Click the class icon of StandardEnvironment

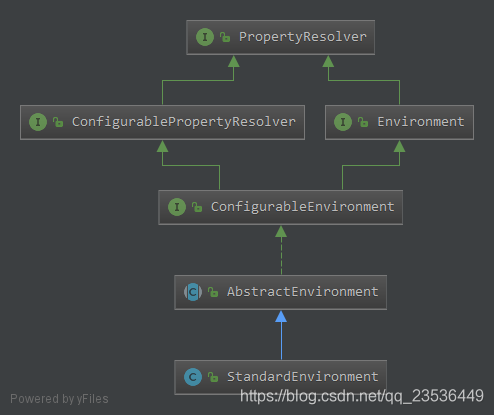(193, 377)
